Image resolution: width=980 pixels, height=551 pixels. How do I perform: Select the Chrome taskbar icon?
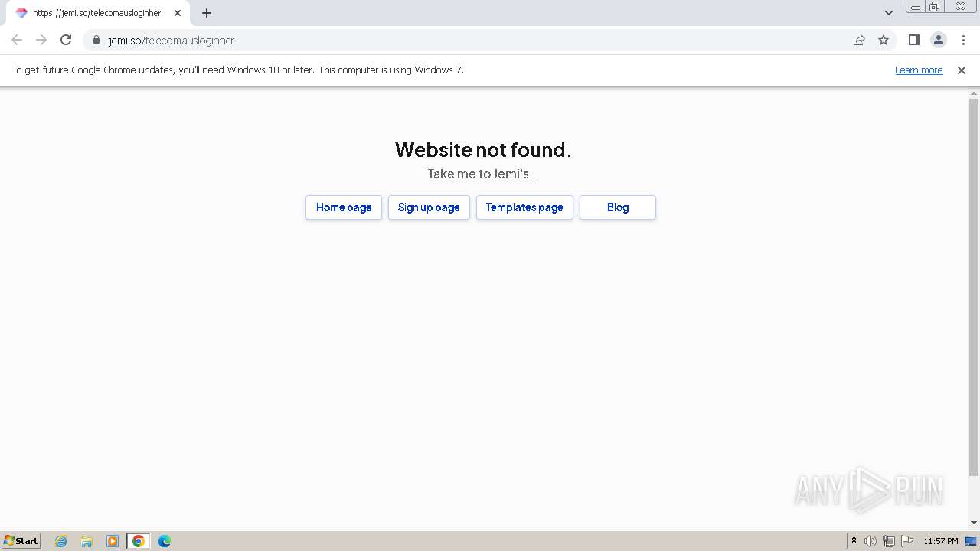click(x=139, y=541)
